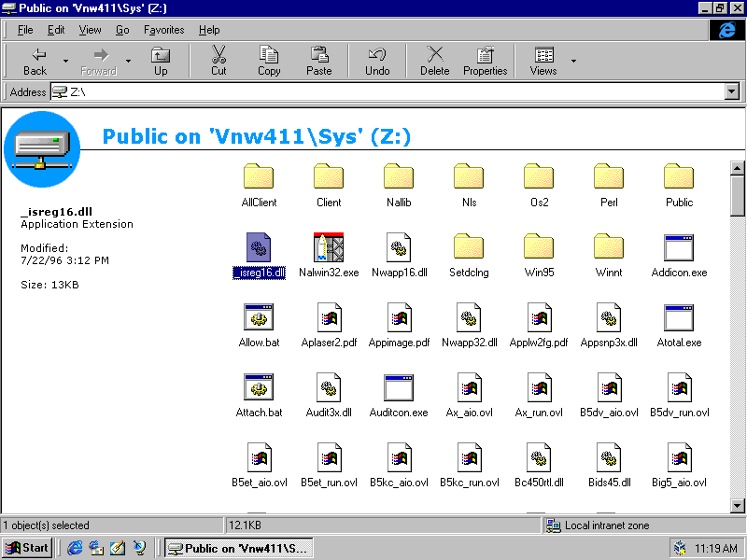
Task: Select the Nls folder
Action: point(469,186)
